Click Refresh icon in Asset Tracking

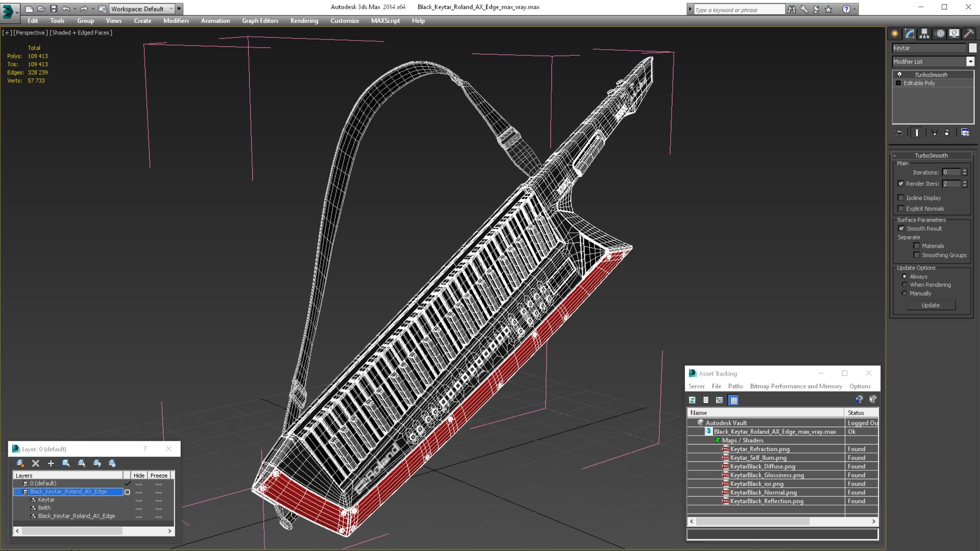pyautogui.click(x=692, y=400)
